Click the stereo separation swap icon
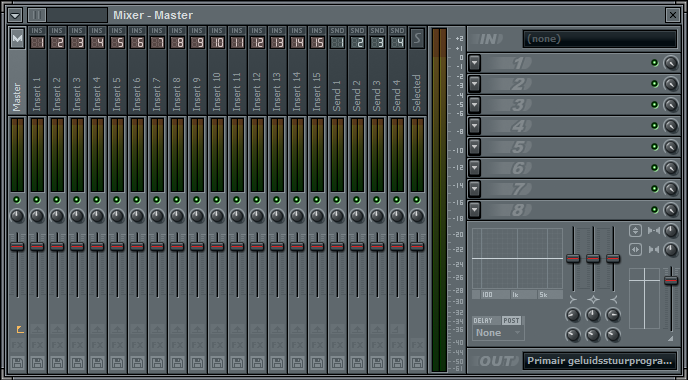Viewport: 688px width, 380px height. pos(635,250)
